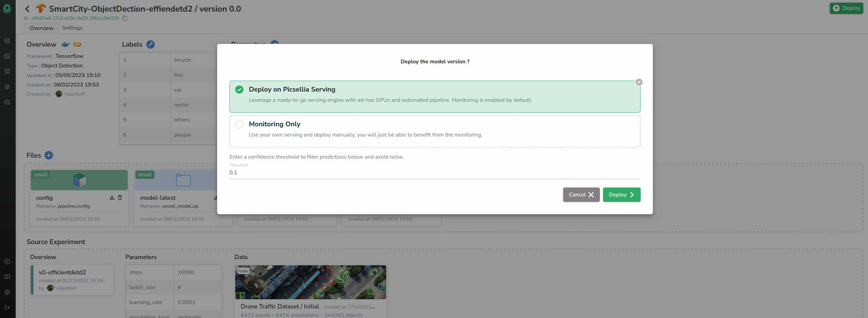868x318 pixels.
Task: Click the logout sidebar icon
Action: coord(7,307)
